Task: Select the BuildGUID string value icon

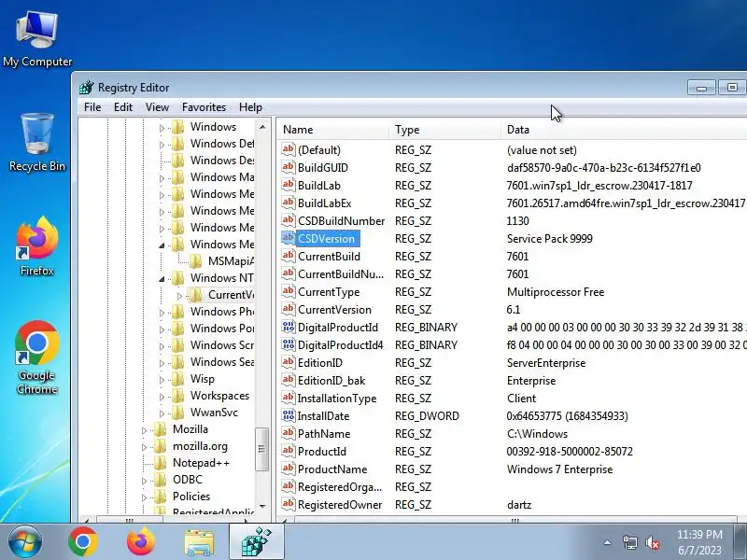Action: [289, 167]
